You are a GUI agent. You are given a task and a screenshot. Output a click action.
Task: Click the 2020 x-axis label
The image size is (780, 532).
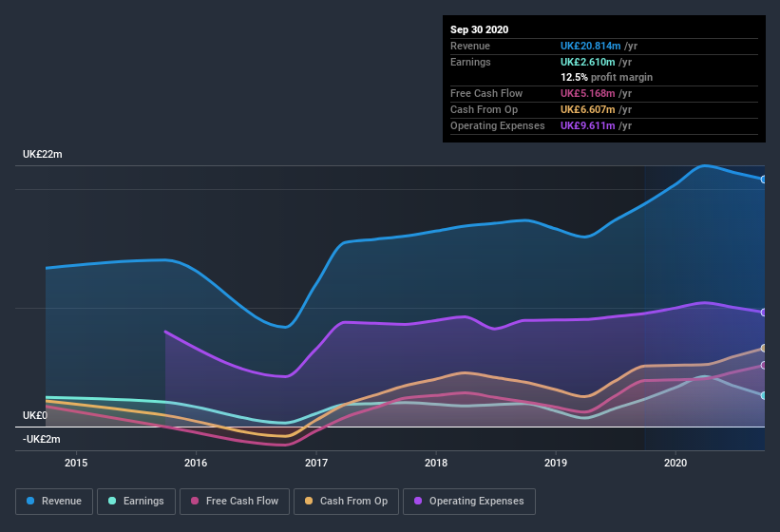[x=675, y=463]
